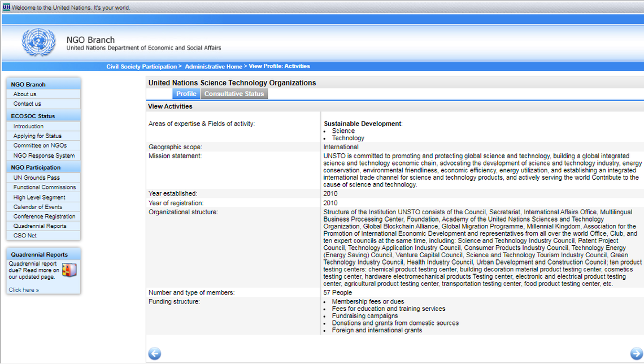Click the 'Mission statement:' label
This screenshot has height=364, width=644.
[x=175, y=156]
